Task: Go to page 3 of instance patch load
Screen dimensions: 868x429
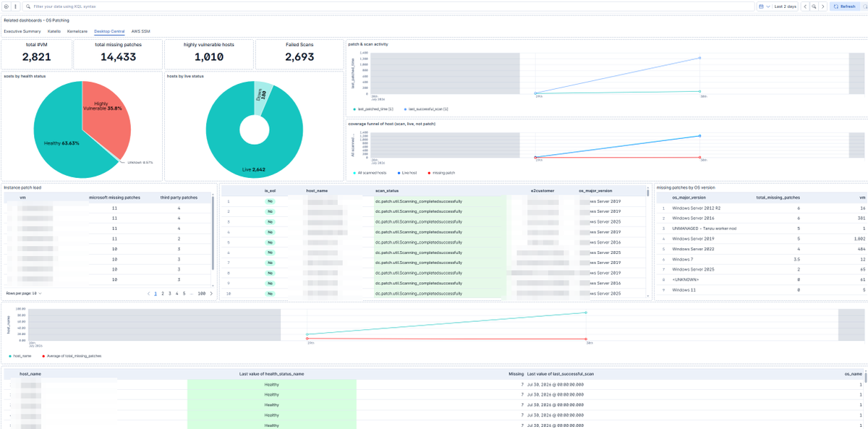Action: [169, 293]
